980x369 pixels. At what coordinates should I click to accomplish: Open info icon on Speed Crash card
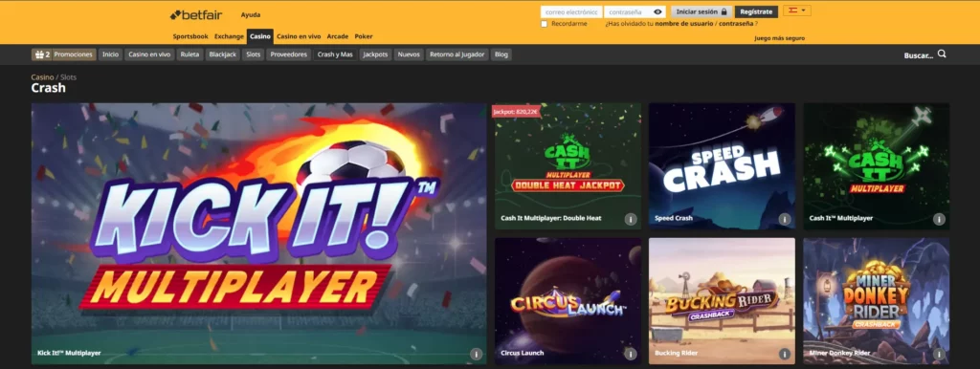click(785, 219)
